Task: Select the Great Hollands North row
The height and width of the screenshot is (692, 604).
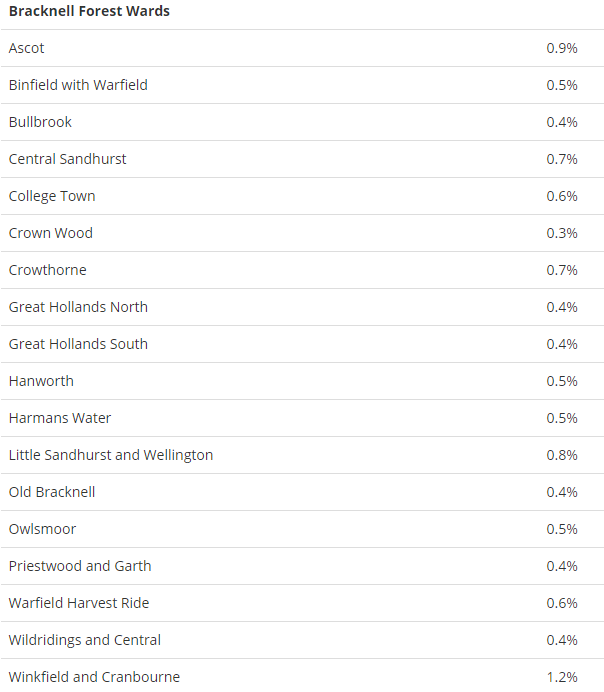Action: [302, 307]
